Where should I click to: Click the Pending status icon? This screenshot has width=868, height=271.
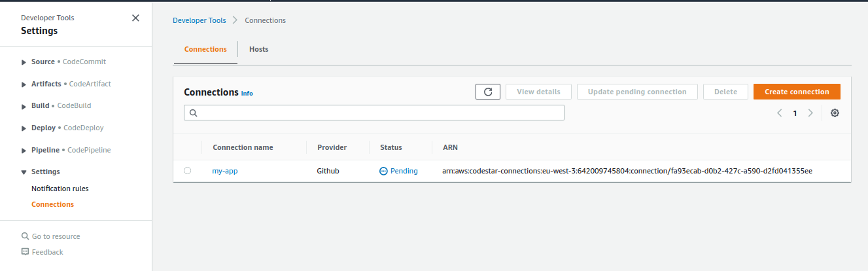(x=383, y=171)
